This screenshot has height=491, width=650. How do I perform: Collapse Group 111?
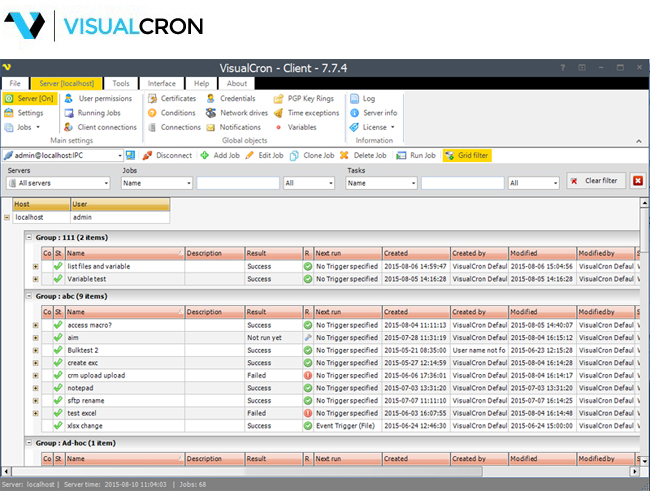[x=29, y=238]
